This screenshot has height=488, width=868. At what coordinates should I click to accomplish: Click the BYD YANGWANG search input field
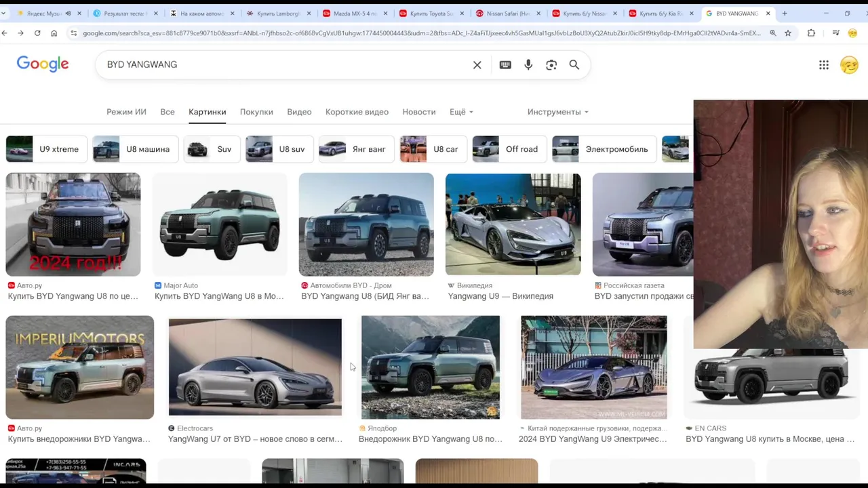point(285,64)
